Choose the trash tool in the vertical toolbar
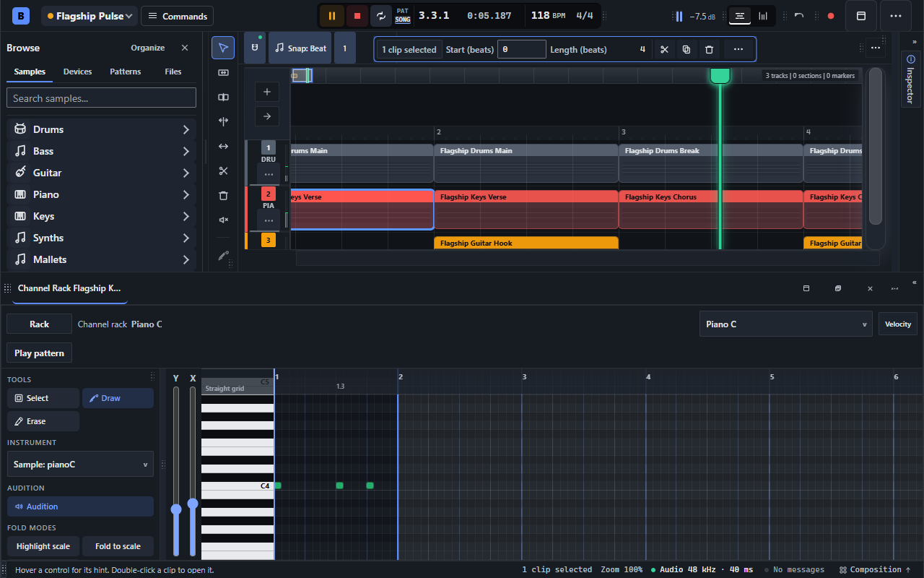 (x=223, y=196)
